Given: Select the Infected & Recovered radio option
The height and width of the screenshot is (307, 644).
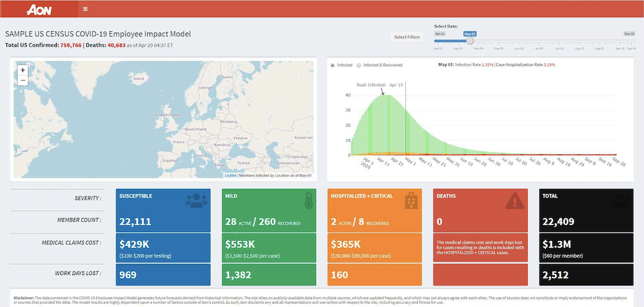Looking at the screenshot, I should (359, 65).
